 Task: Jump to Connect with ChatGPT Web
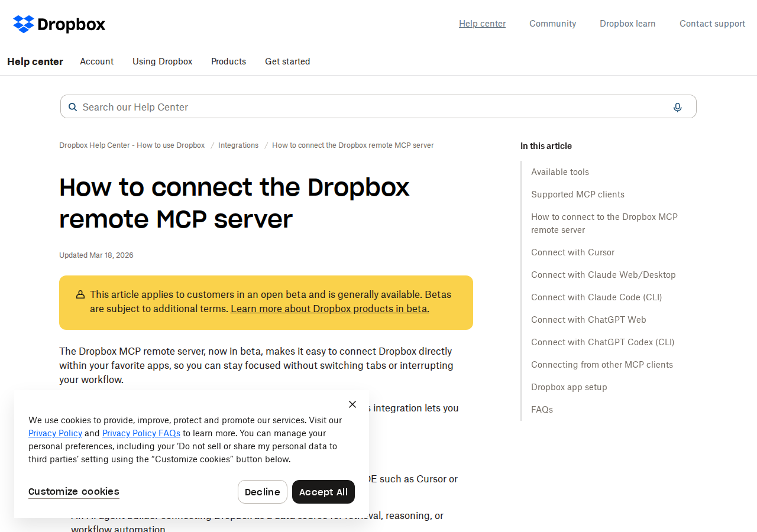[x=588, y=320]
